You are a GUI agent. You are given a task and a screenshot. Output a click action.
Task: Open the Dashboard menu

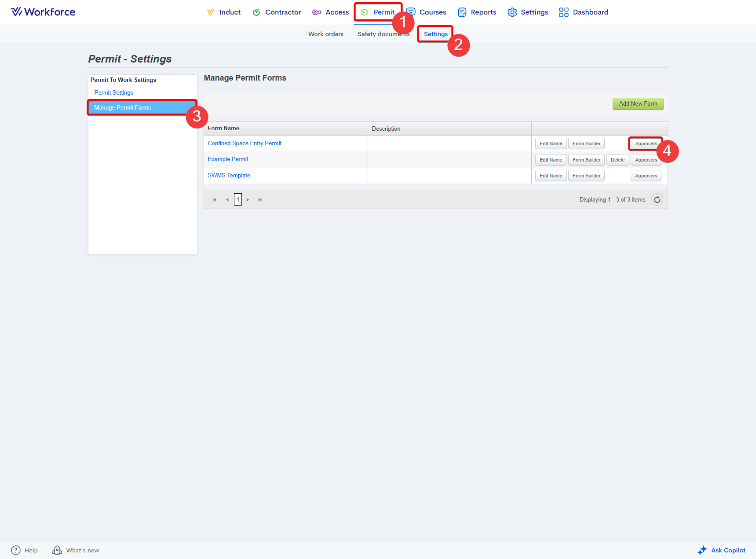(x=583, y=12)
